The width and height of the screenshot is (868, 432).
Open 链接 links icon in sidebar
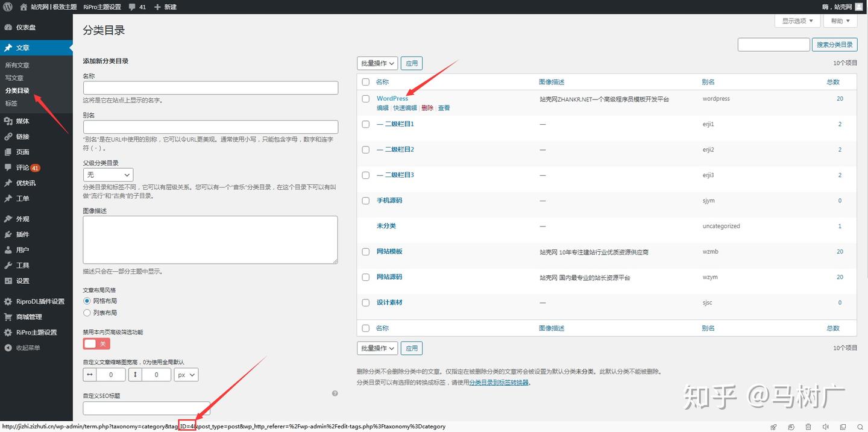(x=8, y=137)
